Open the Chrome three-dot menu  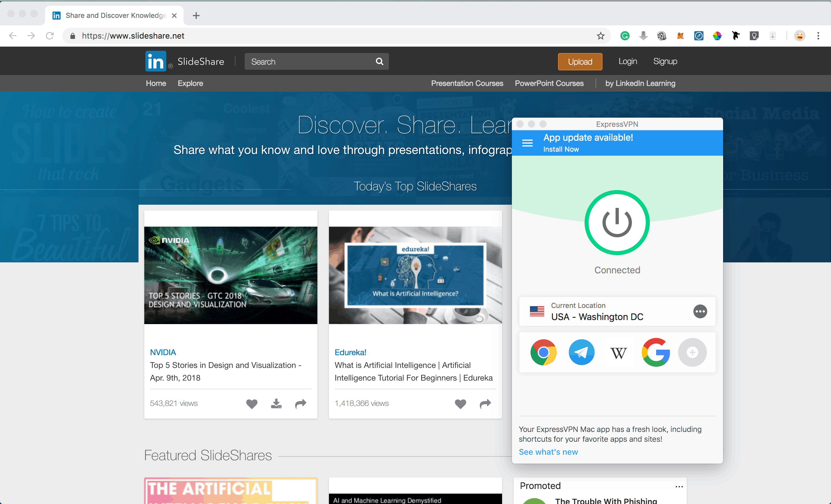point(818,36)
